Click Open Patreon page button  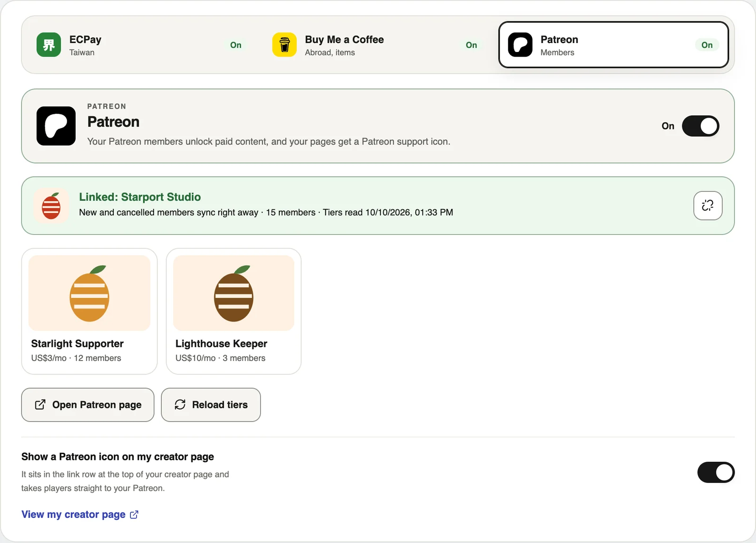pos(88,405)
